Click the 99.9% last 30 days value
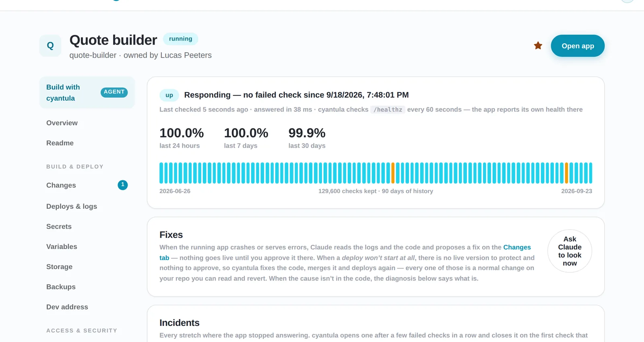This screenshot has width=644, height=342. [x=307, y=133]
